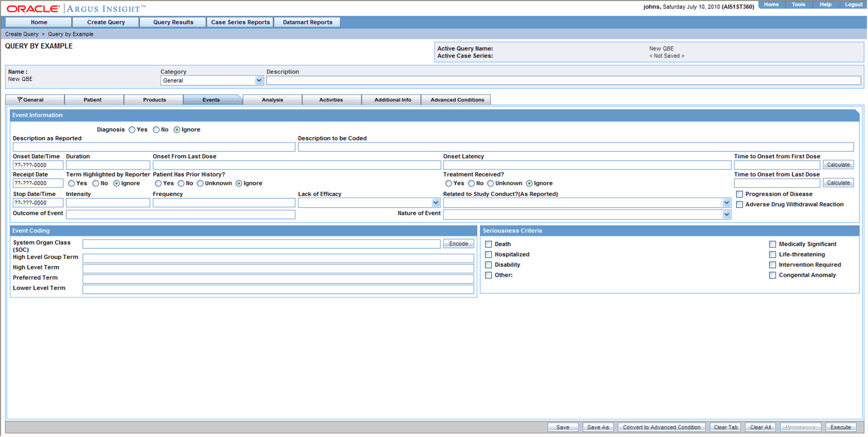Viewport: 868px width, 437px height.
Task: Switch to the Products tab
Action: [154, 100]
